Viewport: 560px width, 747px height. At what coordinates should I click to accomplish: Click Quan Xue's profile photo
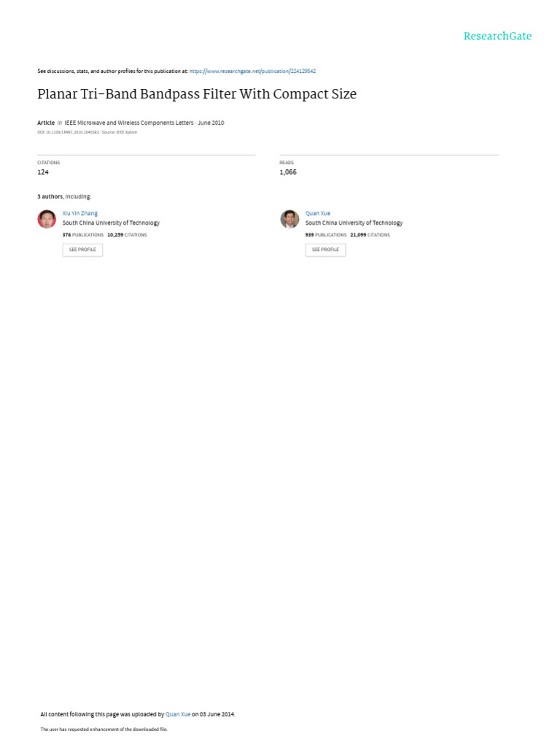click(x=289, y=219)
